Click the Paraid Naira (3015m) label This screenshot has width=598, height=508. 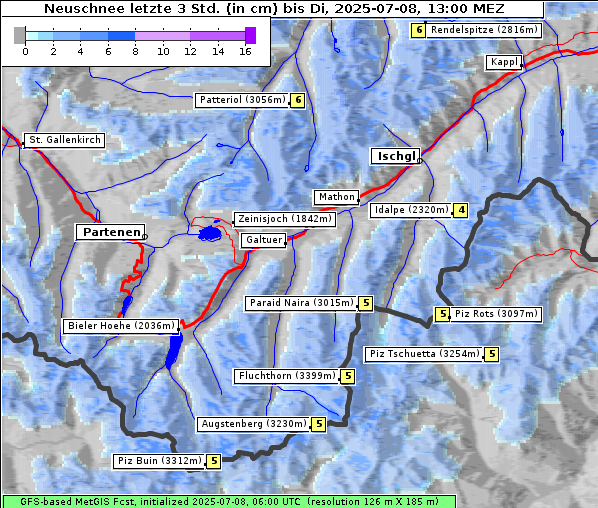(x=302, y=303)
